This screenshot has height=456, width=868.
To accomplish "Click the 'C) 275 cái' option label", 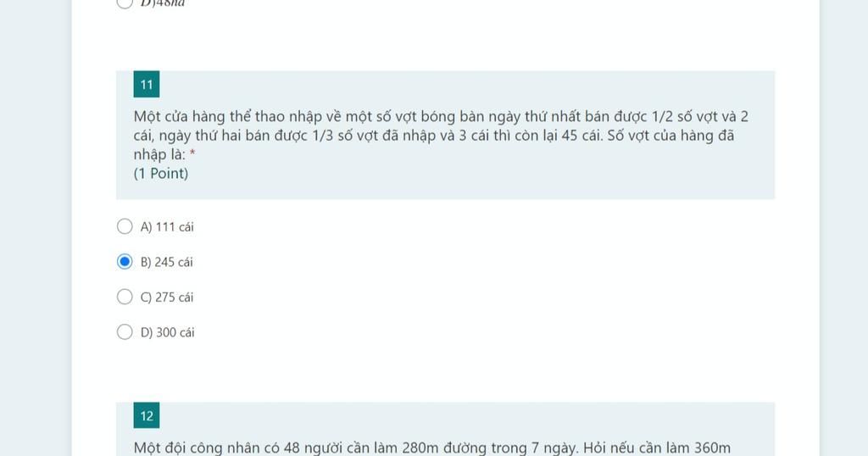I will tap(167, 298).
